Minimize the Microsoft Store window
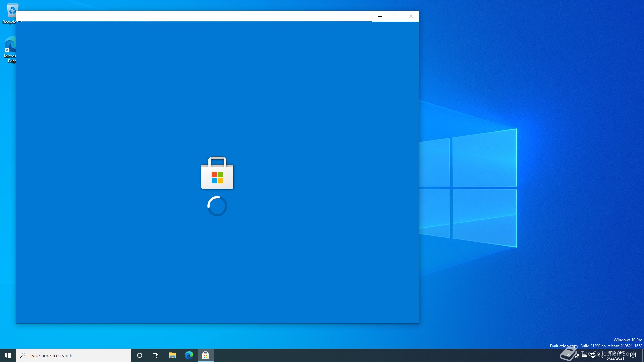The height and width of the screenshot is (362, 644). click(380, 16)
